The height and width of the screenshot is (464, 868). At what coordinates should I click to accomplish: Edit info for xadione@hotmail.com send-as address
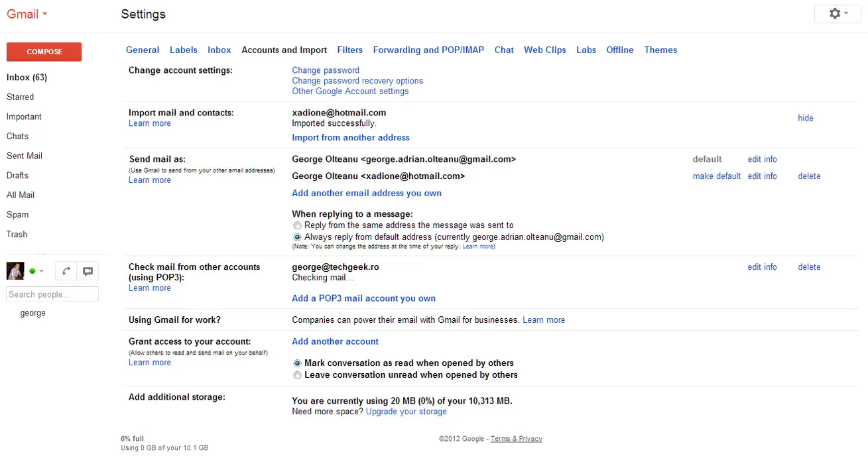click(762, 176)
